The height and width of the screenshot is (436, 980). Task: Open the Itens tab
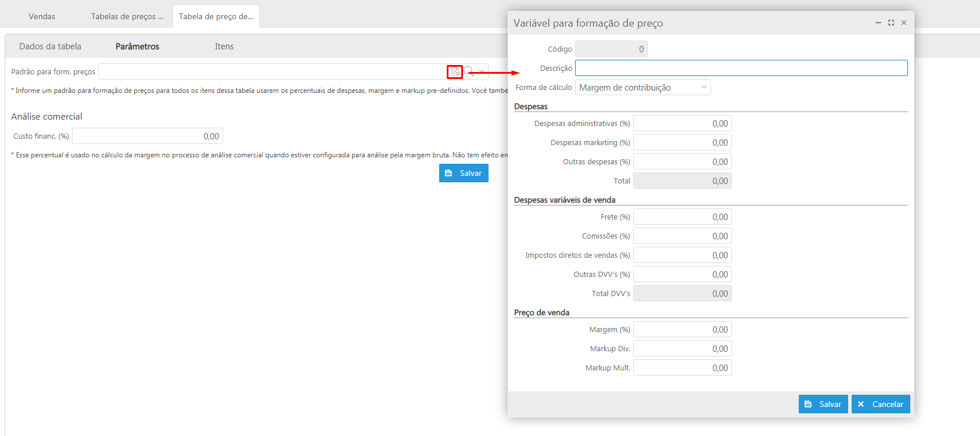tap(224, 46)
